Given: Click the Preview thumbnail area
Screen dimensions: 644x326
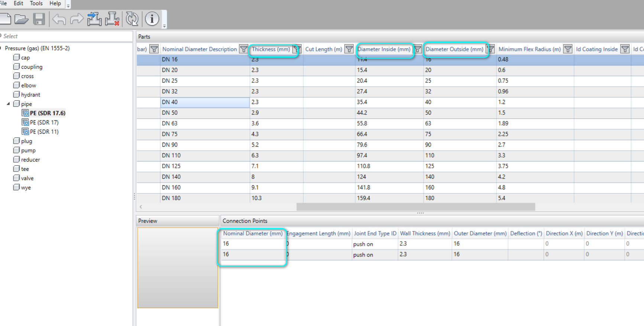Looking at the screenshot, I should click(178, 268).
